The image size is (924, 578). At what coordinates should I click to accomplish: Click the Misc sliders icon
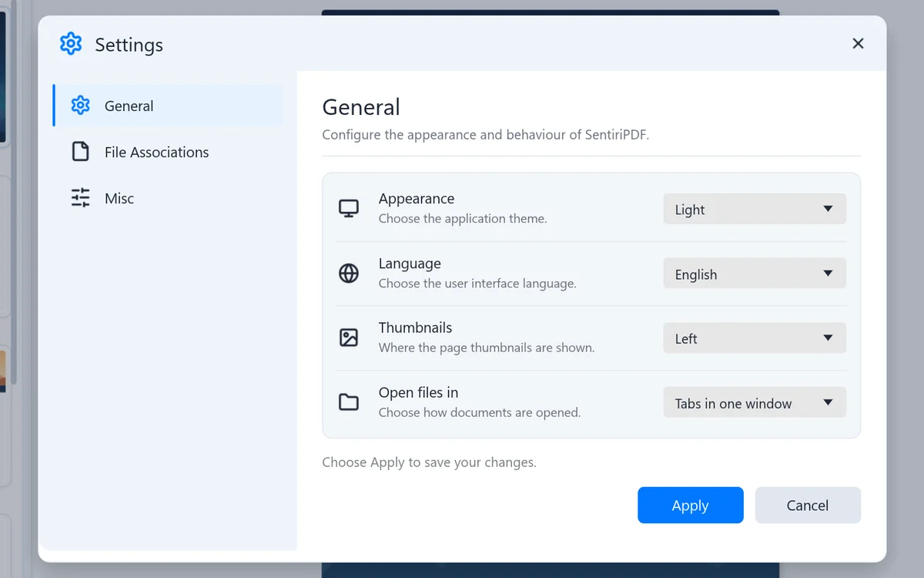point(81,198)
